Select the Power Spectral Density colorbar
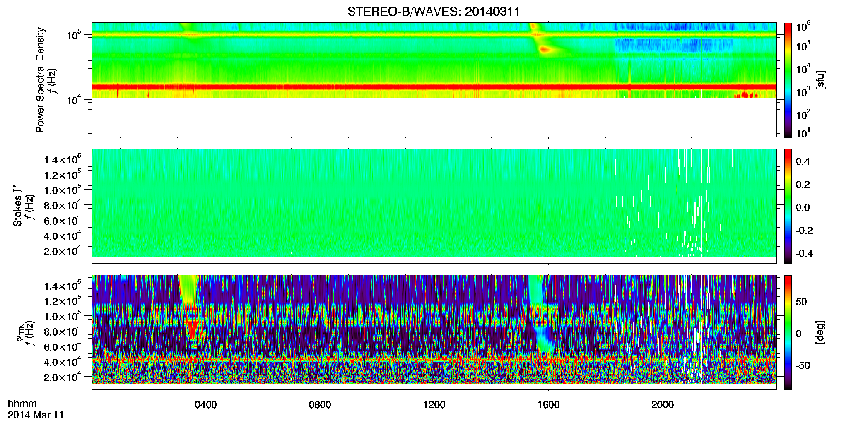Viewport: 868px width, 447px height. [x=788, y=80]
